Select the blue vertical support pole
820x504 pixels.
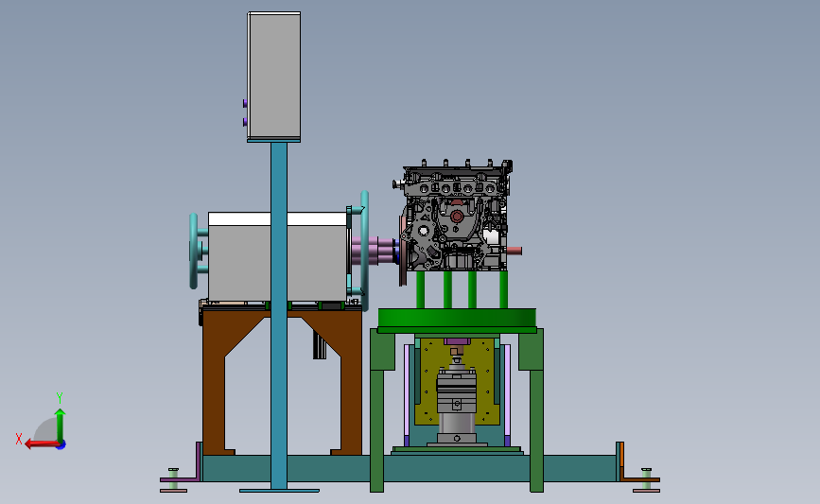coord(279,316)
